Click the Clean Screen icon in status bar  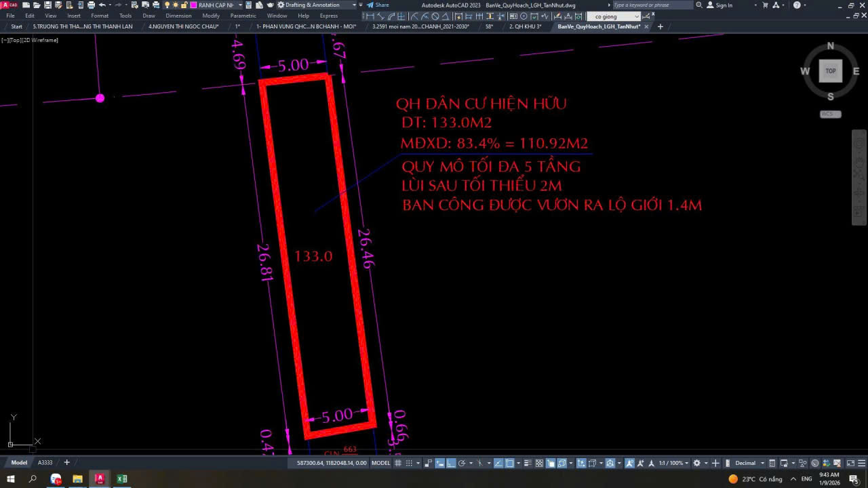click(x=850, y=463)
